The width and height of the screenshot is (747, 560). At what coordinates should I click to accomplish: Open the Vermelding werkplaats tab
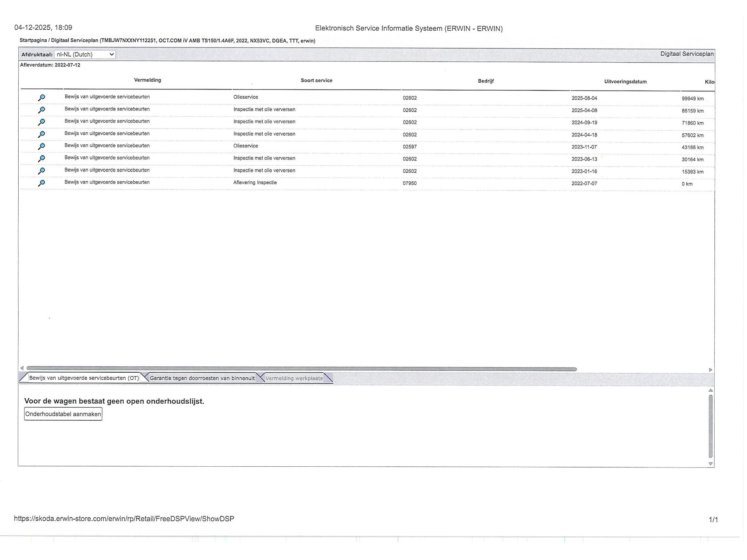tap(294, 378)
